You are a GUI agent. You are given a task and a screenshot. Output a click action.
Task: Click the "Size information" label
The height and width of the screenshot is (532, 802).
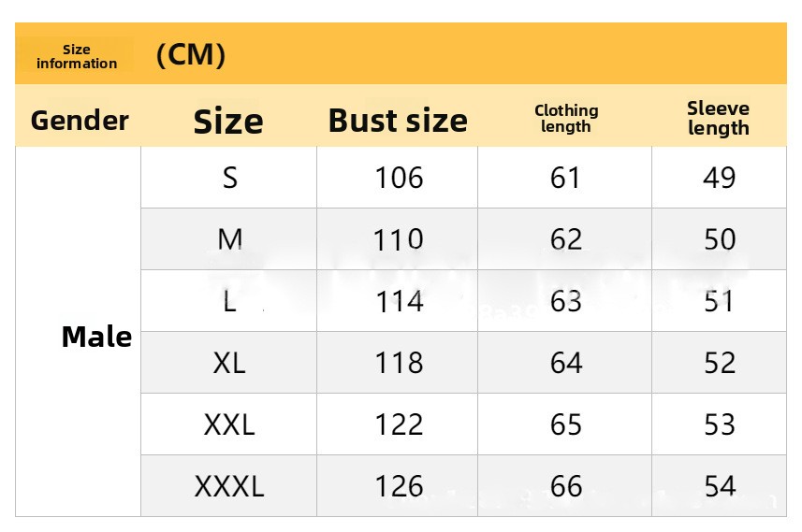tap(77, 56)
